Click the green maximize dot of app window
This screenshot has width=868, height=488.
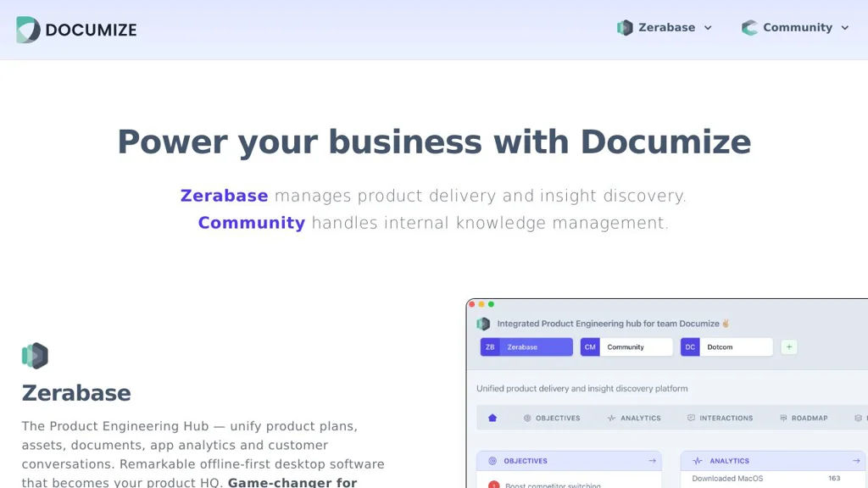pyautogui.click(x=491, y=304)
